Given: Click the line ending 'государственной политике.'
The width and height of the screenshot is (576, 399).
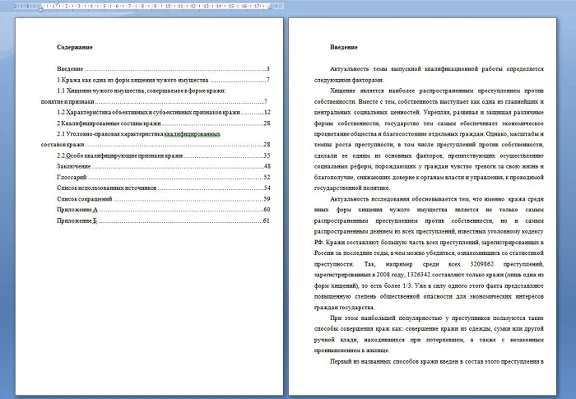Looking at the screenshot, I should click(x=352, y=188).
